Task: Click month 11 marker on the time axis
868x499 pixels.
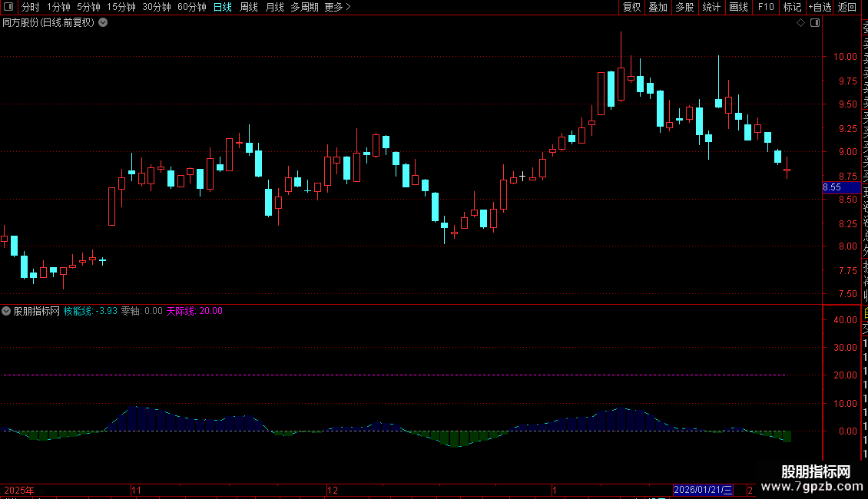Action: click(x=136, y=490)
